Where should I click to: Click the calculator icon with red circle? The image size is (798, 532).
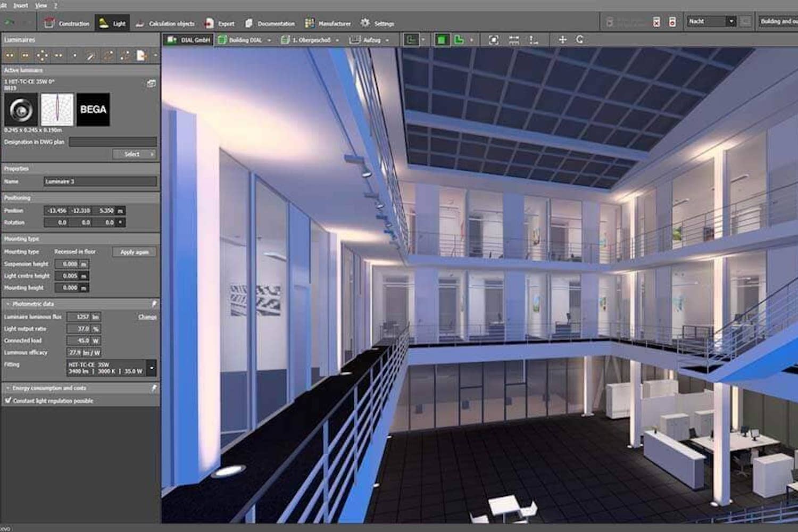click(x=672, y=22)
